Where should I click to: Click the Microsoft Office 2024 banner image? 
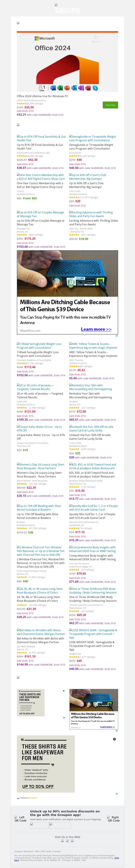[67, 62]
